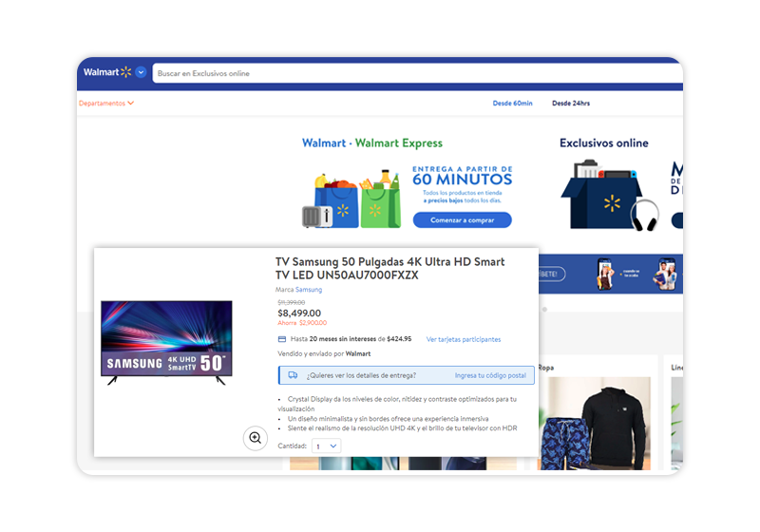Screen dimensions: 760x532
Task: Click the credit card icon by 20 meses
Action: [x=282, y=339]
